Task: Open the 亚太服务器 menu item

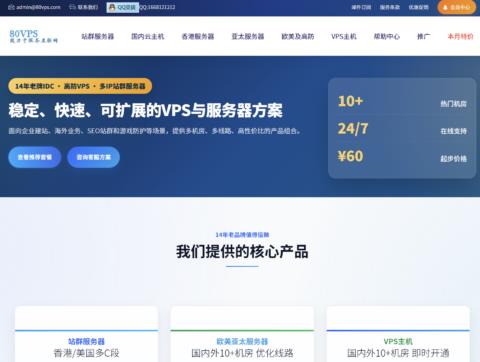Action: [248, 36]
